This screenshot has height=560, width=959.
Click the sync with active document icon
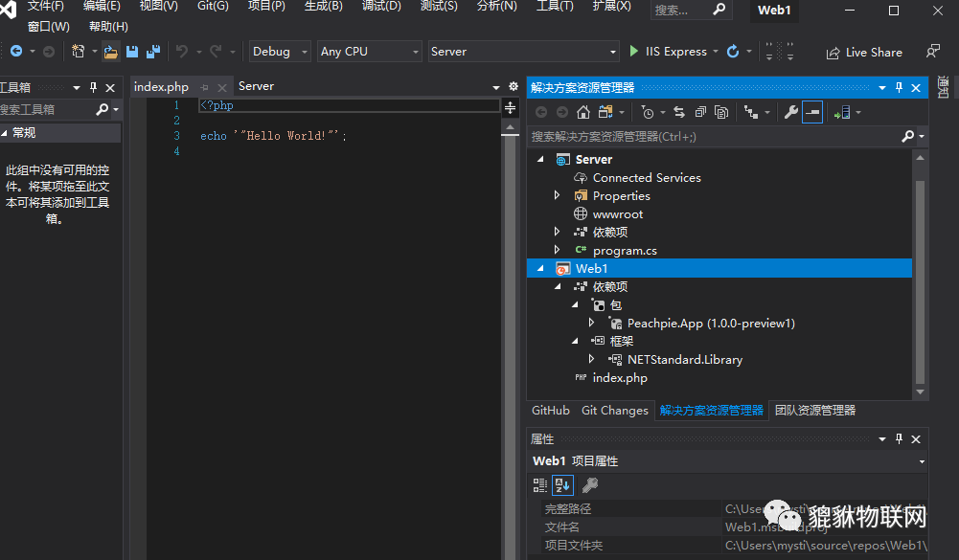coord(679,112)
